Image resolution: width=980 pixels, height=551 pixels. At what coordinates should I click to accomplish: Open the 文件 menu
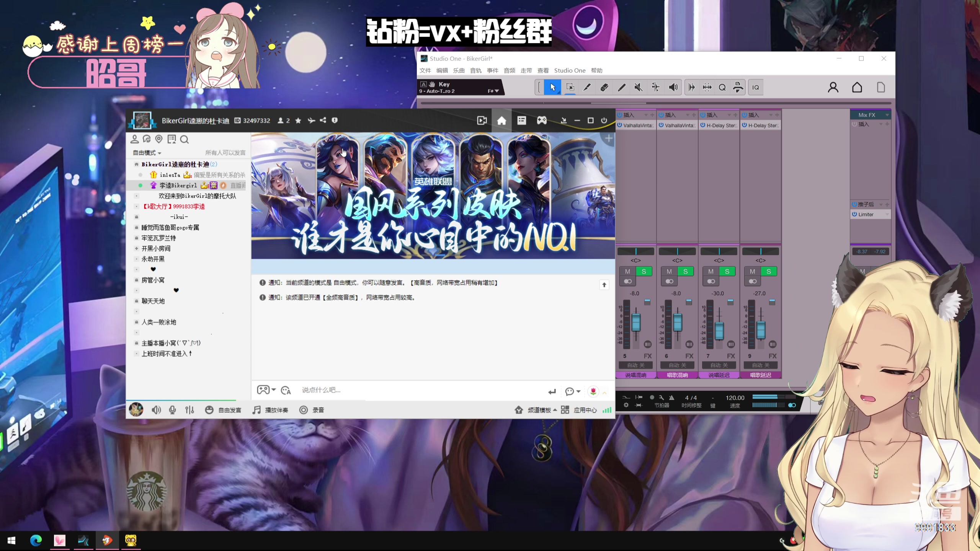(425, 70)
